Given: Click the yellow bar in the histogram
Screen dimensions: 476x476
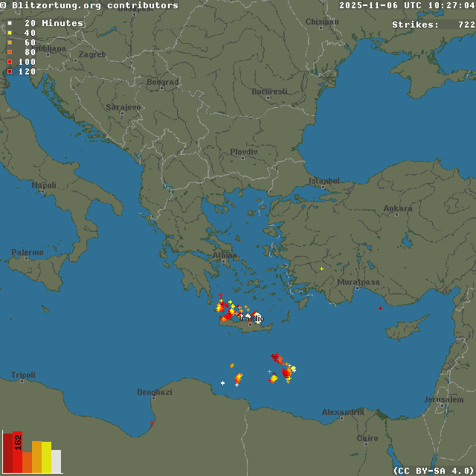Looking at the screenshot, I should pos(46,457).
